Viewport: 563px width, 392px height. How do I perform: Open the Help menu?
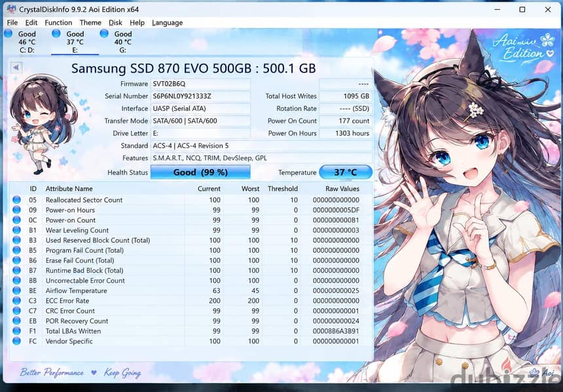(x=137, y=23)
